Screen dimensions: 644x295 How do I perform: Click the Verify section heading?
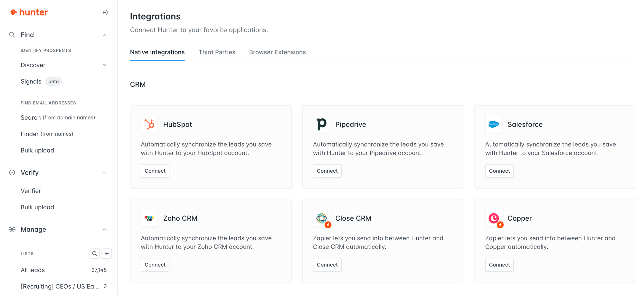coord(30,173)
